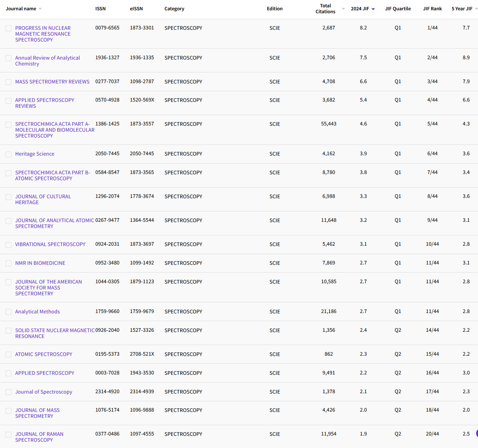Select the ATOMIC SPECTROSCOPY row checkbox
Screen dimensions: 478x448
click(x=8, y=354)
